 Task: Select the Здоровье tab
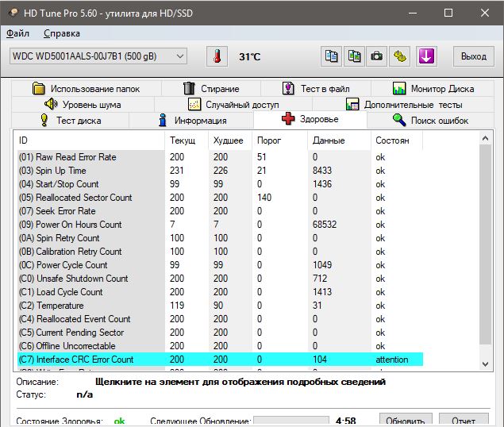[x=310, y=119]
